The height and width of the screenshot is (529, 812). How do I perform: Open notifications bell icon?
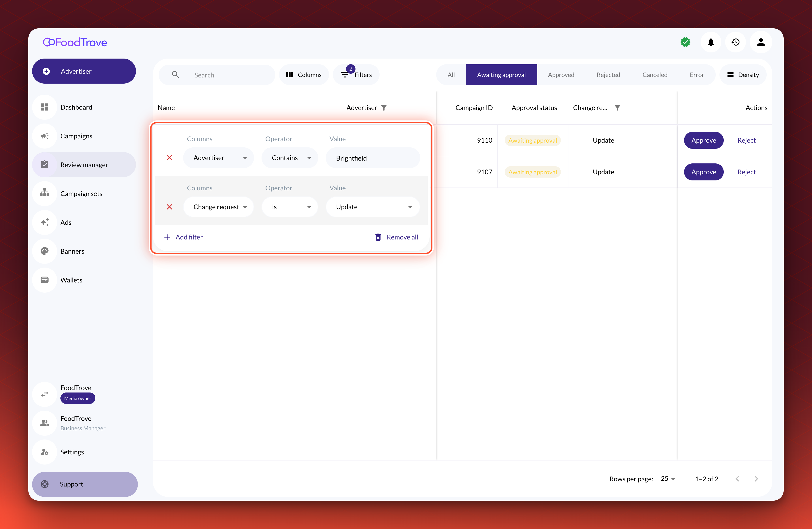tap(711, 42)
